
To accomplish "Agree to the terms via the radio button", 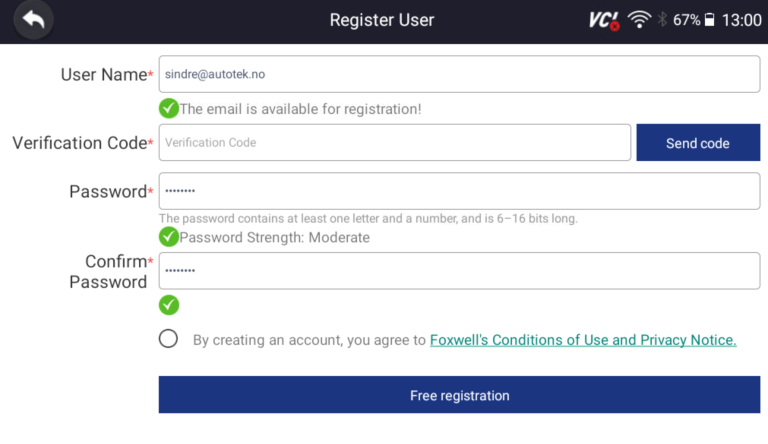I will coord(169,339).
